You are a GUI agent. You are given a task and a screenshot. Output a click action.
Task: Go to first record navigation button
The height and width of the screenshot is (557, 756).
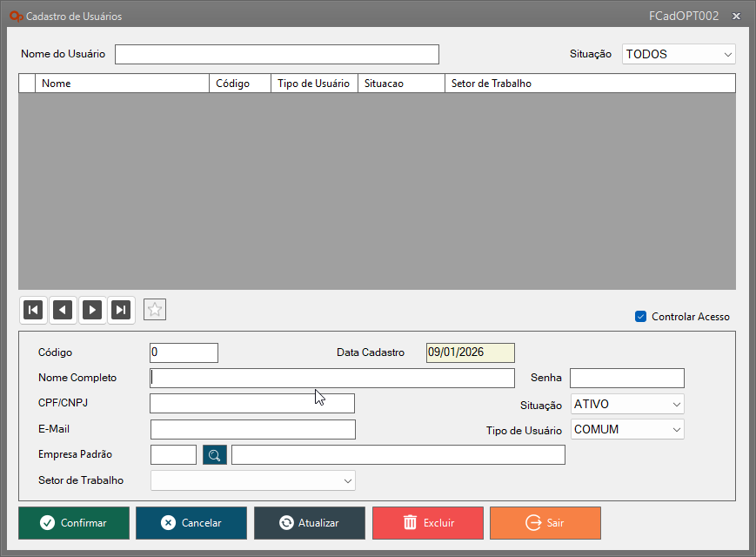(33, 310)
